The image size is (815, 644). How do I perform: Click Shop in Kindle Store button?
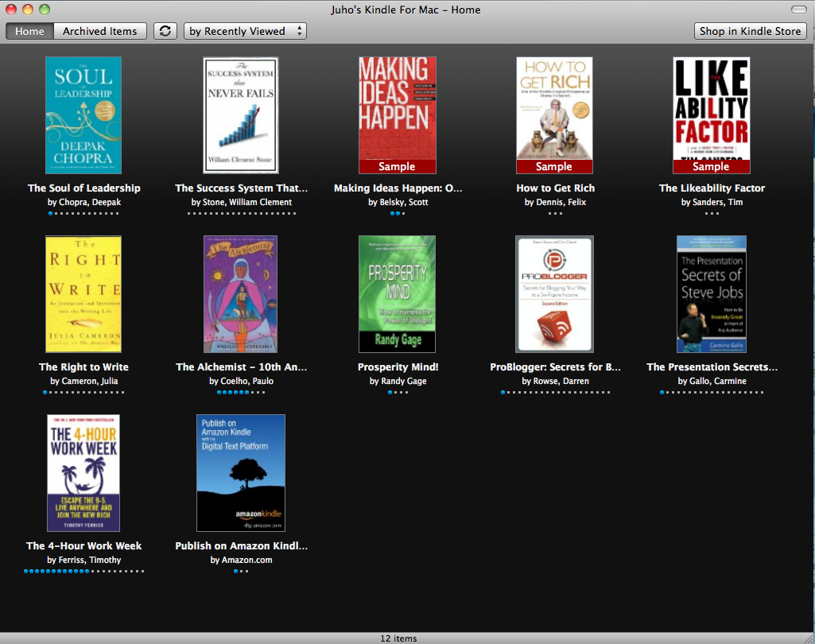750,31
